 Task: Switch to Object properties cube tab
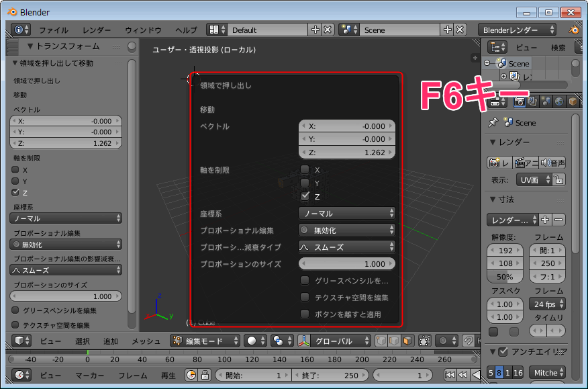(573, 101)
